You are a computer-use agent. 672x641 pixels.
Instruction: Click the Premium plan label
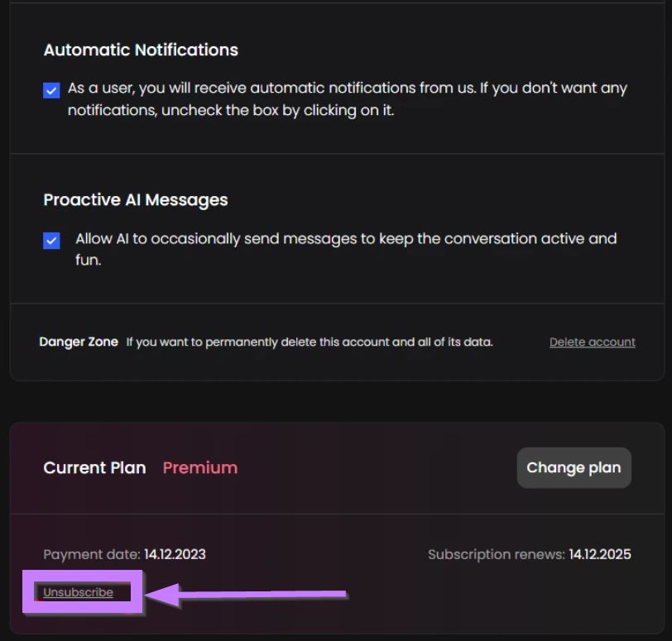click(199, 468)
